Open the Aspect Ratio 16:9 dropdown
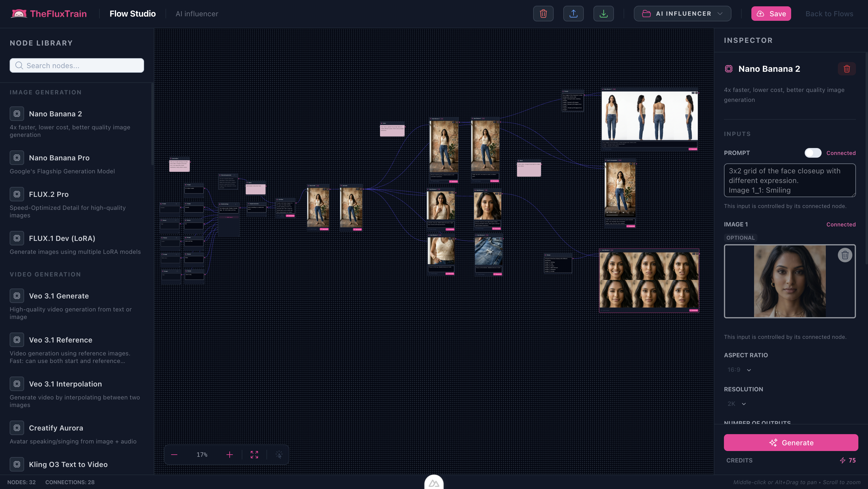868x489 pixels. point(739,370)
